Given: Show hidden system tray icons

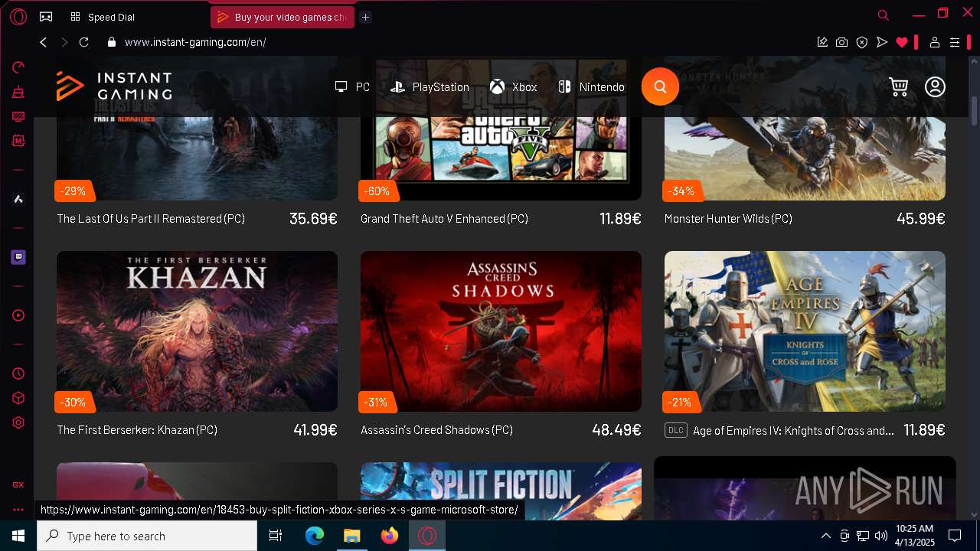Looking at the screenshot, I should (825, 536).
